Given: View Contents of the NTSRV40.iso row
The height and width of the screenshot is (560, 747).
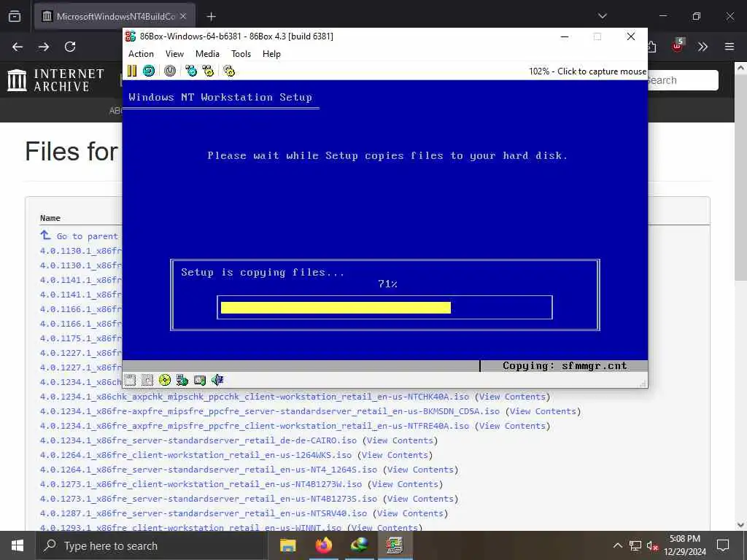Looking at the screenshot, I should pos(410,513).
